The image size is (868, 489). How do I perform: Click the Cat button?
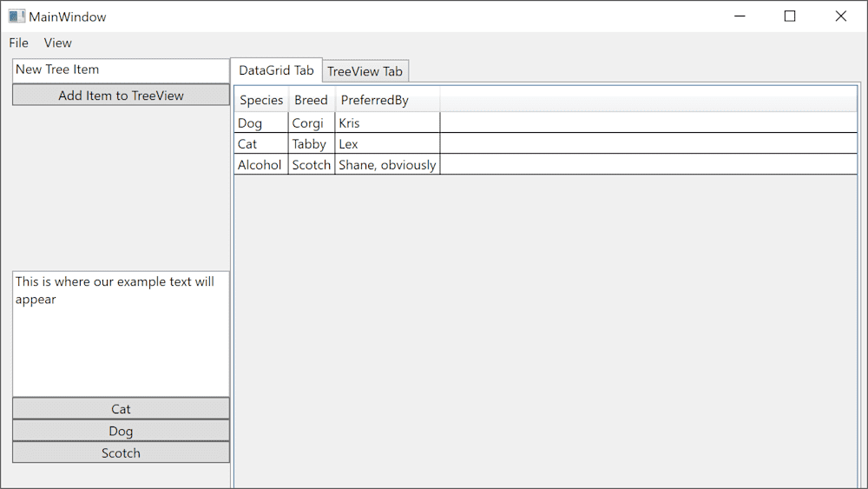[121, 409]
